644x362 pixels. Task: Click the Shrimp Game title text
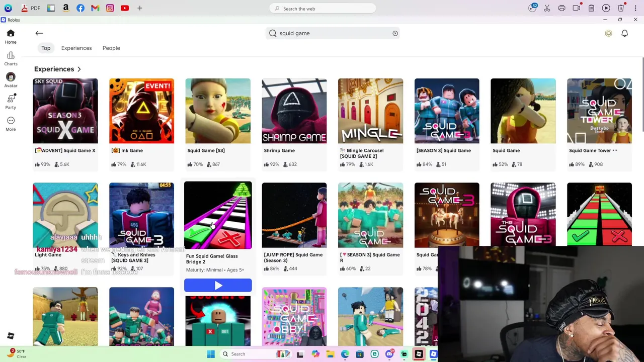tap(279, 150)
